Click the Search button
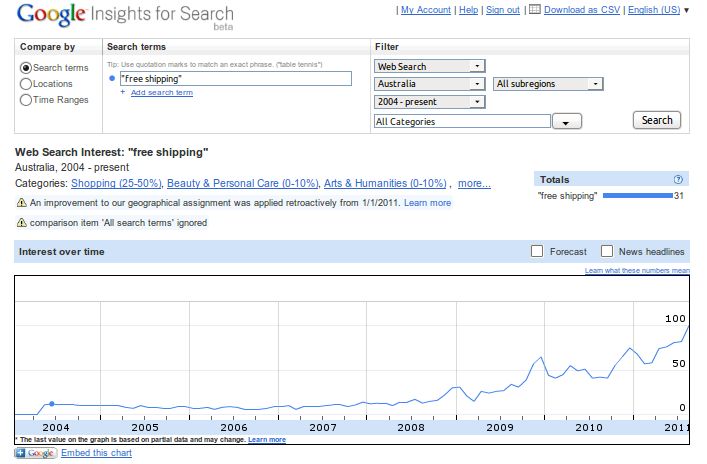Image resolution: width=707 pixels, height=464 pixels. (x=657, y=120)
